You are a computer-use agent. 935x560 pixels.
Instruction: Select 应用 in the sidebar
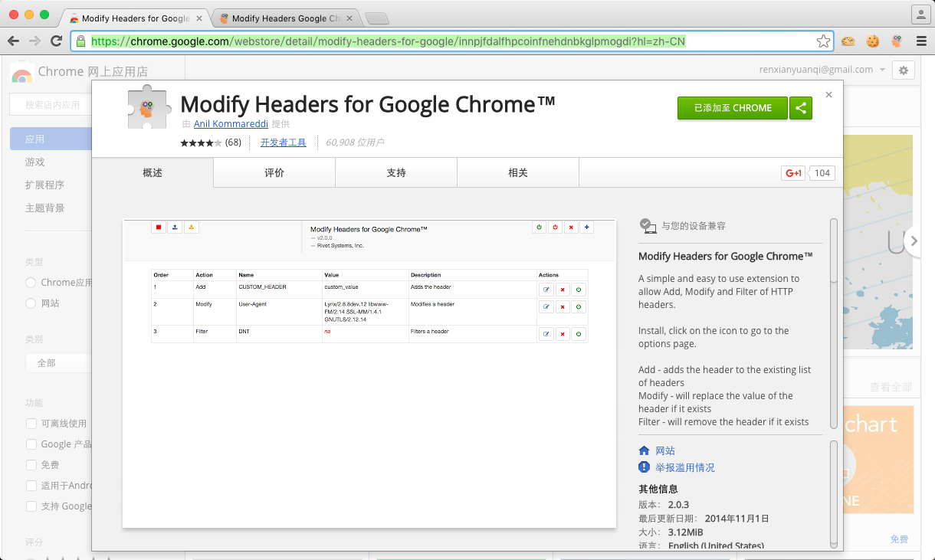point(51,139)
